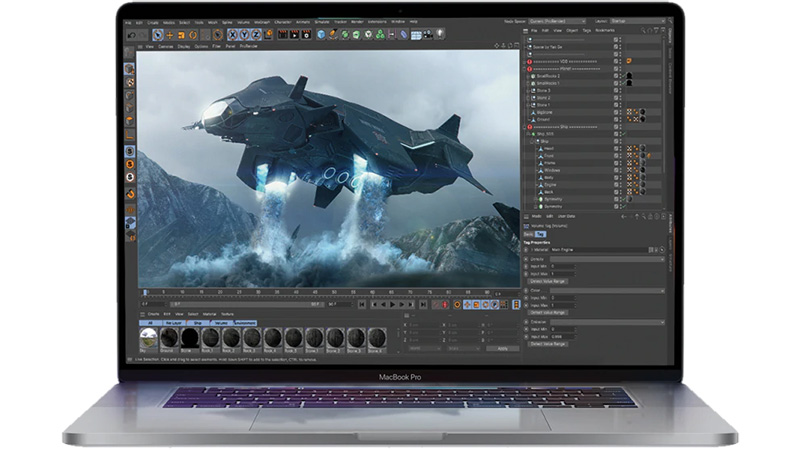
Task: Select the Ship material layer tab
Action: (197, 323)
